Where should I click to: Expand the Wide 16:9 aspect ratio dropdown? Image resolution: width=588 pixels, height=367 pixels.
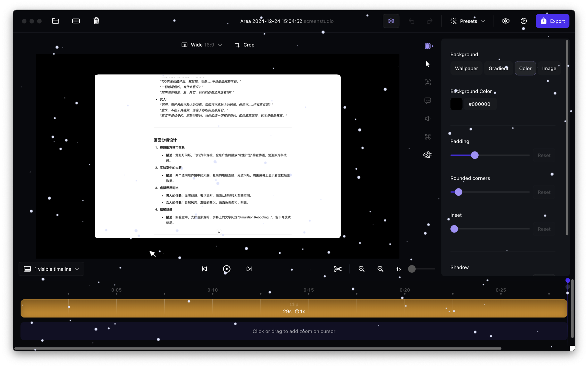pyautogui.click(x=202, y=45)
